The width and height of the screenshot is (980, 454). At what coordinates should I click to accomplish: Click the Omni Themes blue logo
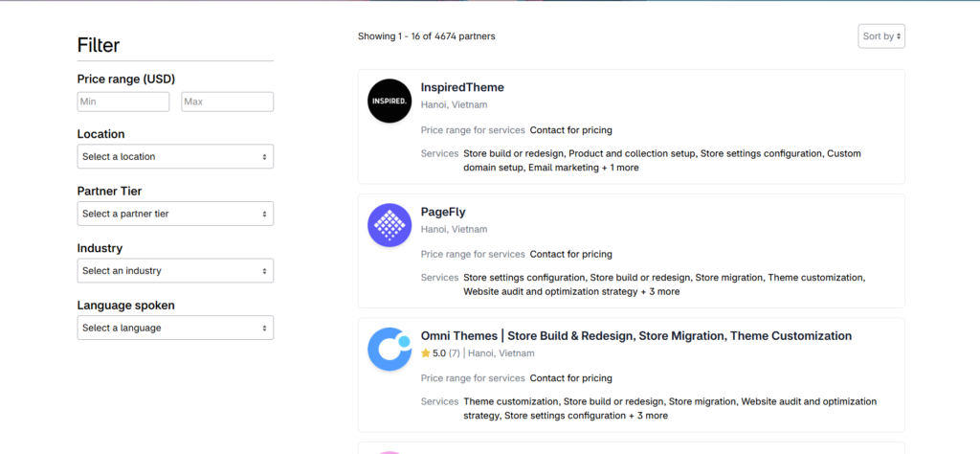click(390, 349)
